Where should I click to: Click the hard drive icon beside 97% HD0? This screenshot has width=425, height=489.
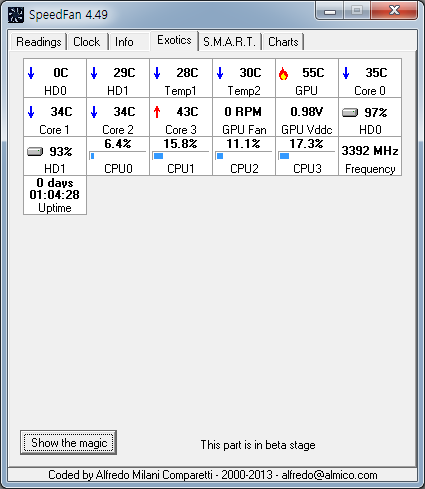350,113
